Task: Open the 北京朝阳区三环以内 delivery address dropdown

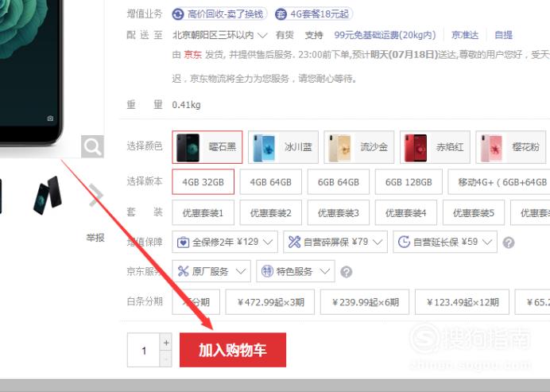Action: click(220, 35)
